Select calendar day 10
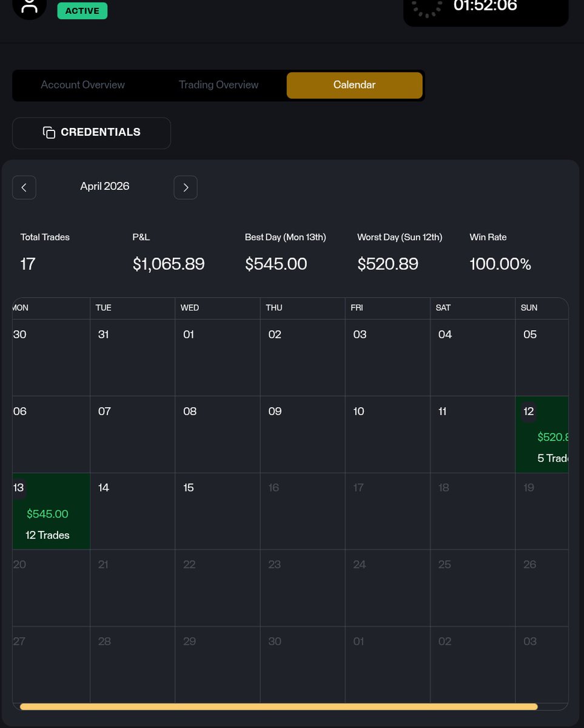 click(x=388, y=434)
